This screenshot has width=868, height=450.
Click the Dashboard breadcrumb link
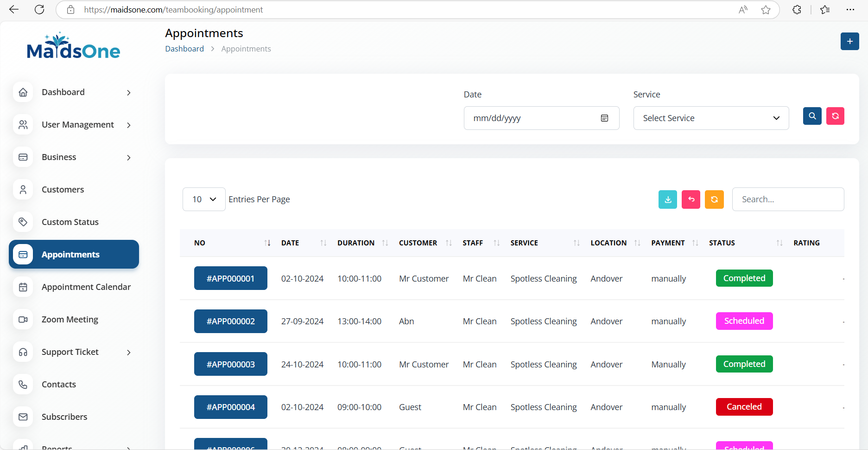[x=184, y=49]
